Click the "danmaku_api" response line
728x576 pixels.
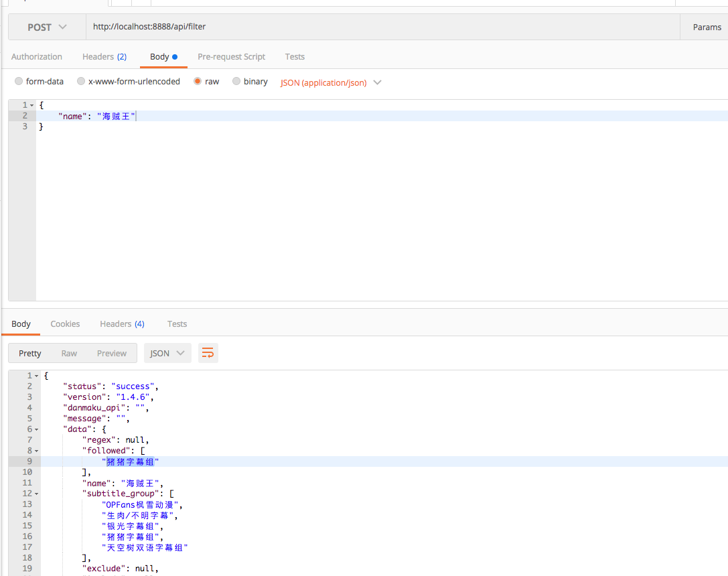[x=106, y=407]
